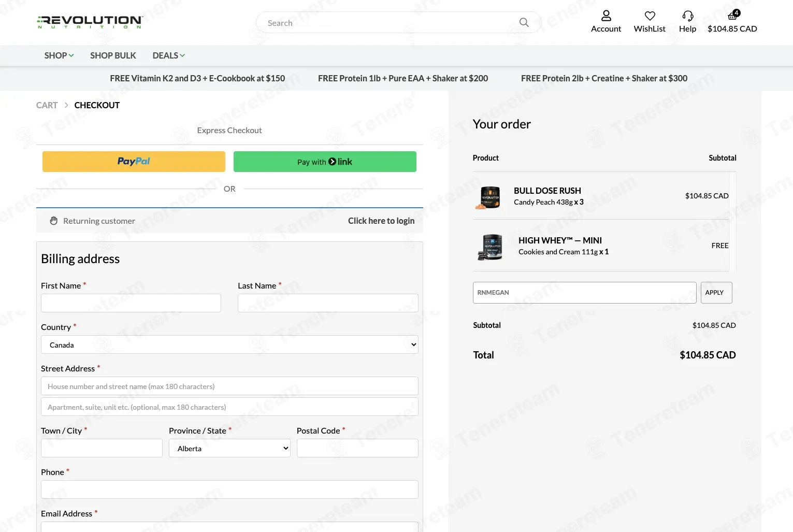Click the Postal Code field
Image resolution: width=793 pixels, height=532 pixels.
357,448
